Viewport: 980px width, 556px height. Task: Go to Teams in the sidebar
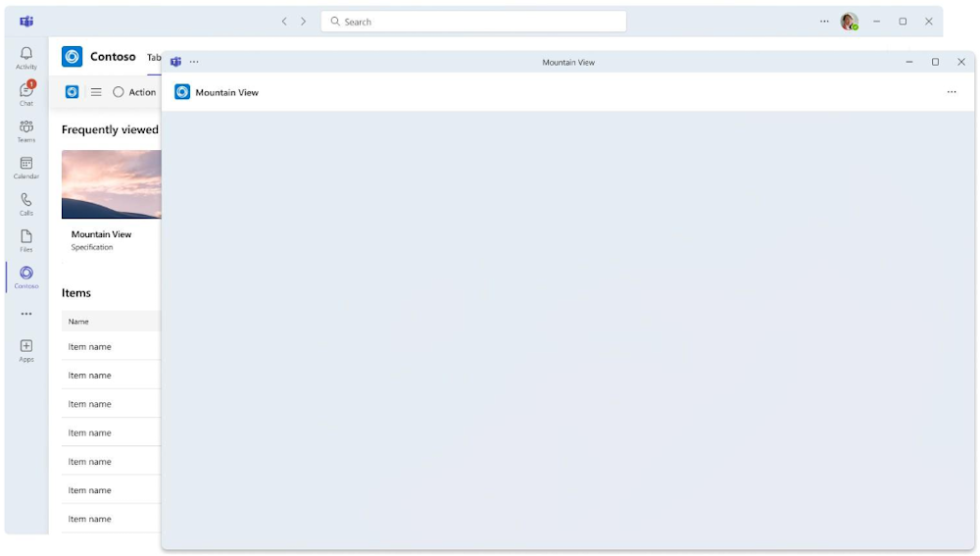pos(26,130)
